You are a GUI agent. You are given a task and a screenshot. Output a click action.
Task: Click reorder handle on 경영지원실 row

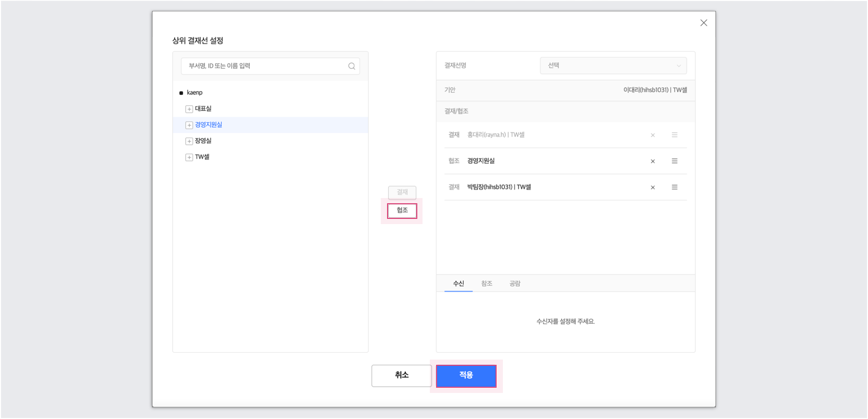coord(674,161)
